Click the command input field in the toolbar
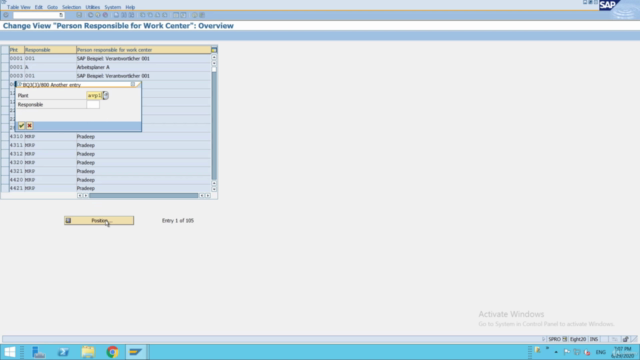 (36, 15)
